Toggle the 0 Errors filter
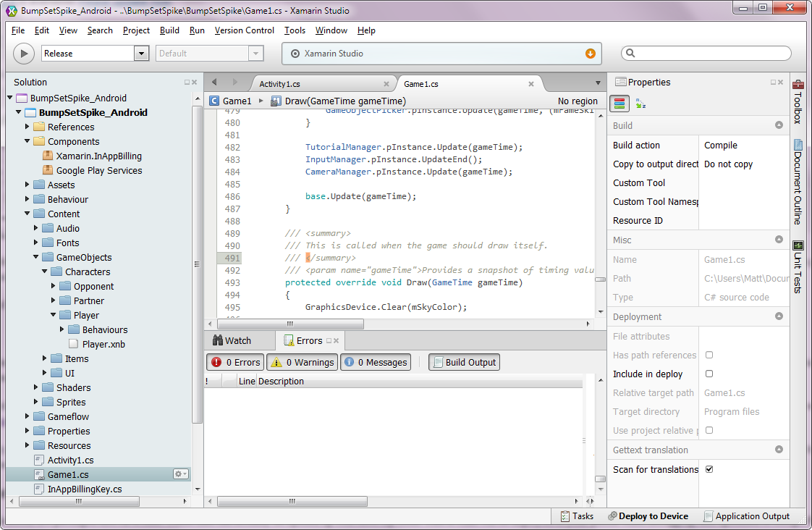Screen dimensions: 812x530 (x=236, y=362)
